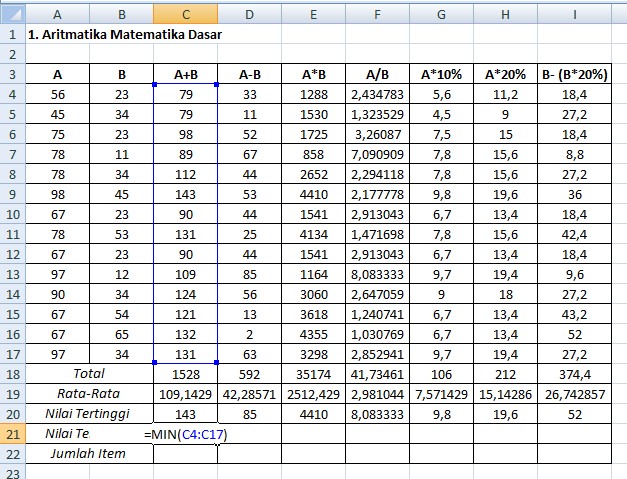Select cell with value 43,2
This screenshot has height=479, width=627.
575,314
